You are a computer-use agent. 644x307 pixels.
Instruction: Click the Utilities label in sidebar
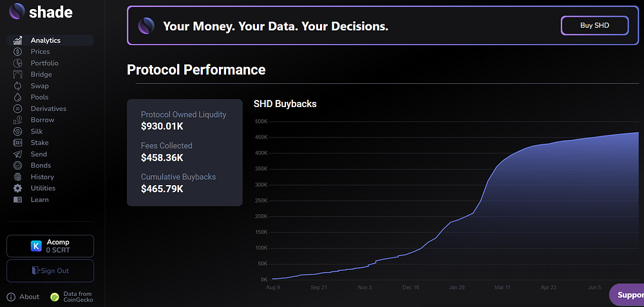click(x=43, y=188)
